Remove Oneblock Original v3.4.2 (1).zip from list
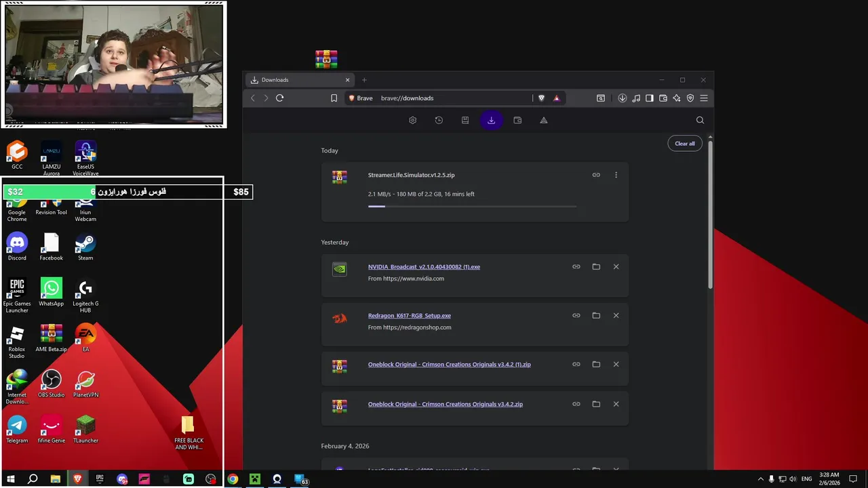 tap(616, 364)
